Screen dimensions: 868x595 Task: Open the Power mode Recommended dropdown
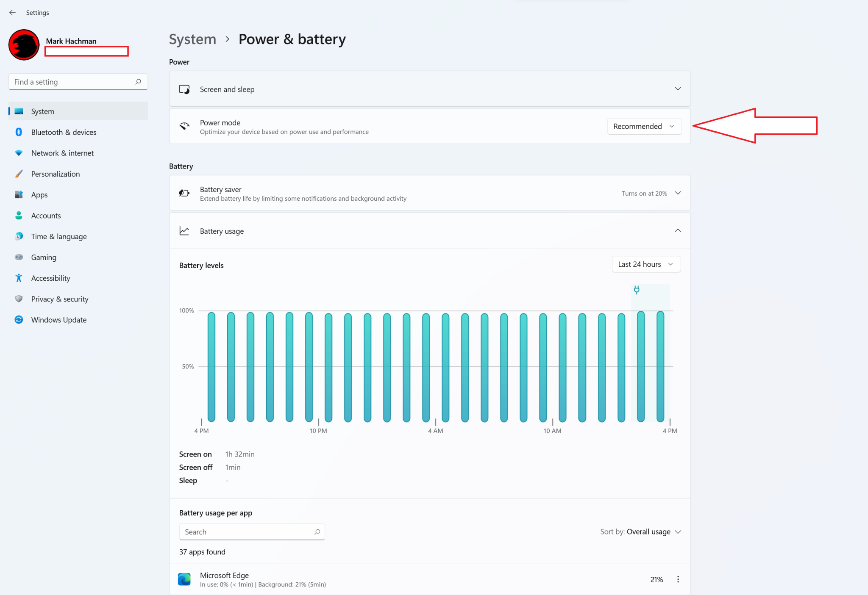(644, 126)
